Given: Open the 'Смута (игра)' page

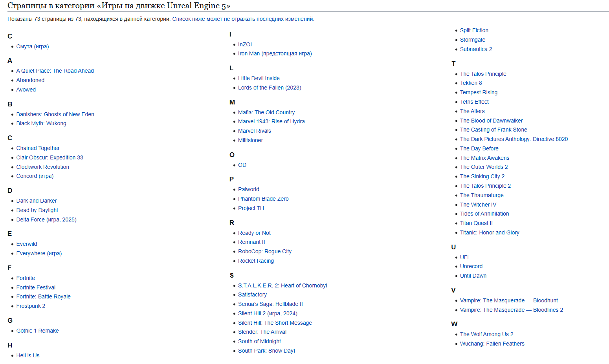Looking at the screenshot, I should pos(33,46).
